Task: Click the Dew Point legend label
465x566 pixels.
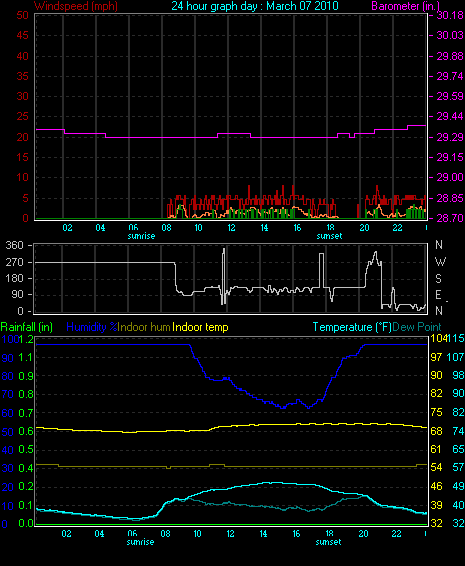Action: [x=417, y=327]
